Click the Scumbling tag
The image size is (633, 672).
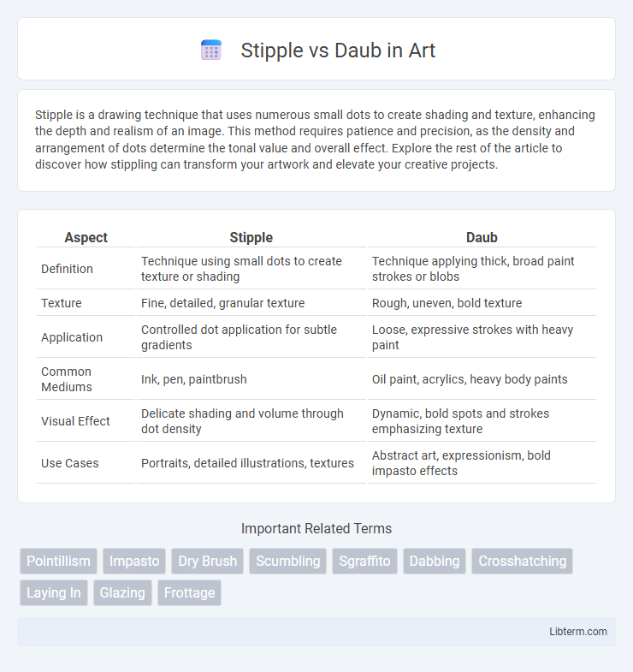[287, 561]
